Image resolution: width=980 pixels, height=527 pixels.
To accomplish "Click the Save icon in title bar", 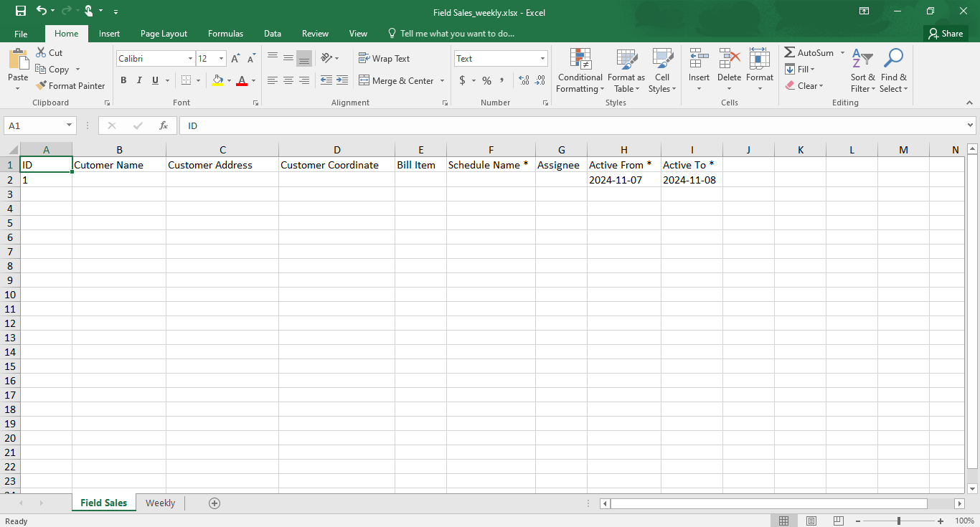I will [x=21, y=11].
